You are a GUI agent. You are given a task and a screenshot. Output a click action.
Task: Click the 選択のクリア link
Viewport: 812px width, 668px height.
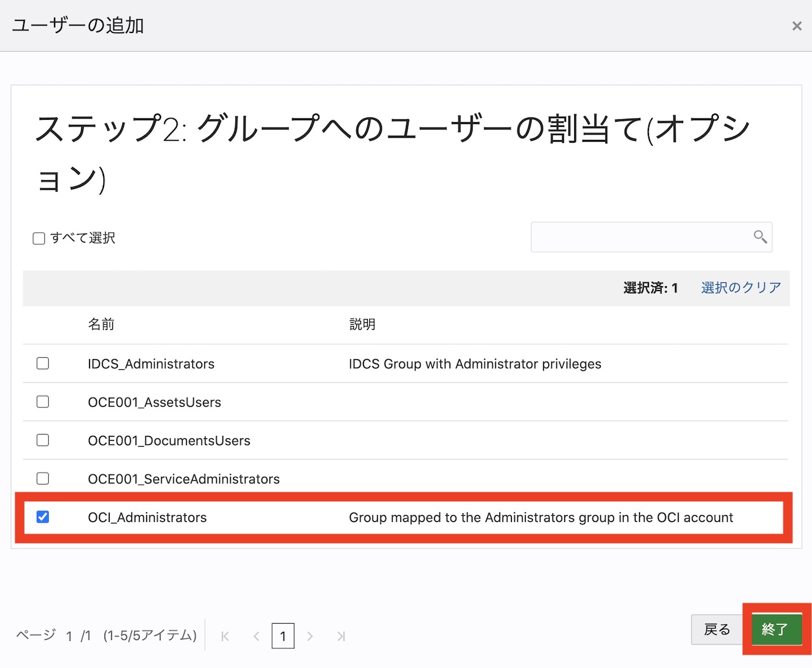740,287
